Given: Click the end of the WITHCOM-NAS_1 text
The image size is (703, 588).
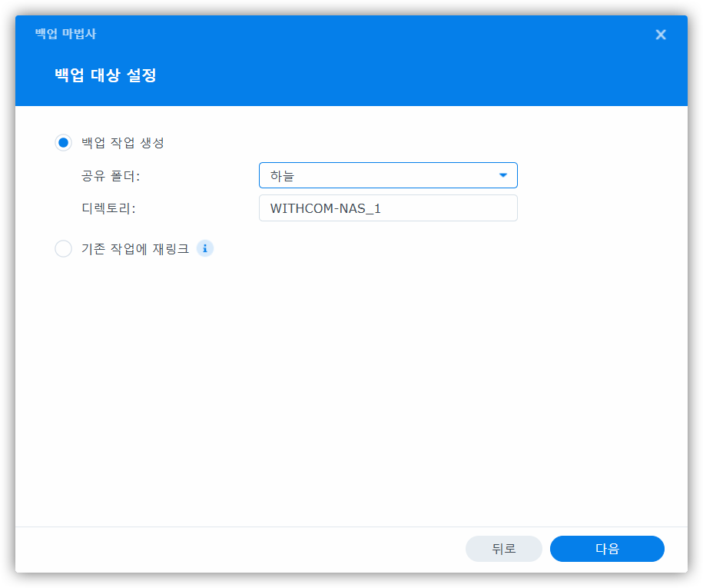Looking at the screenshot, I should click(x=381, y=208).
